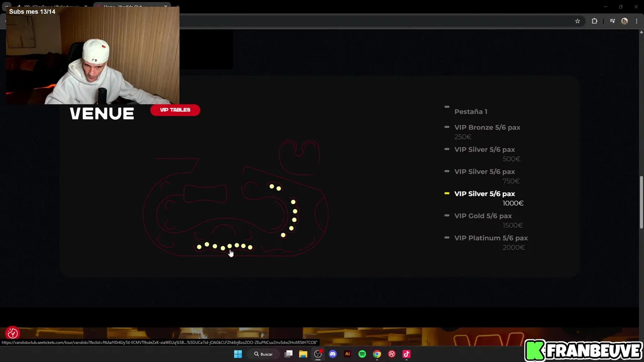Screen dimensions: 644x362
Task: Open the red circular app after Chrome
Action: point(391,354)
